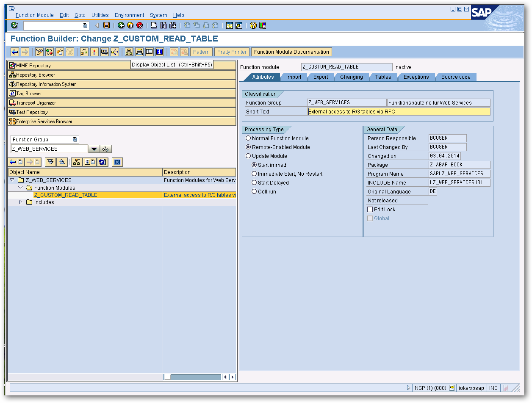The width and height of the screenshot is (532, 403).
Task: Click the Display/Change pencil toggle icon
Action: click(39, 52)
